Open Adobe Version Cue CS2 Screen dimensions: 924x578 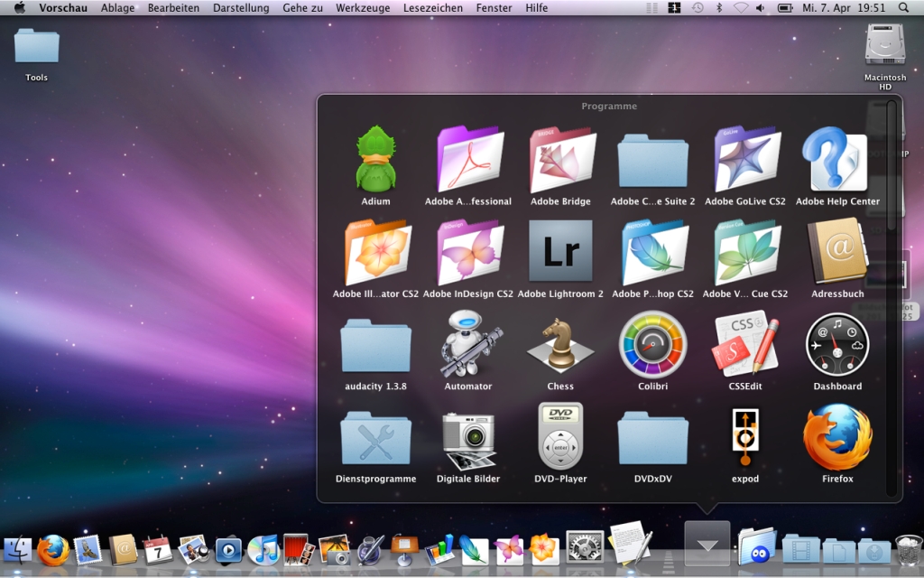click(746, 253)
